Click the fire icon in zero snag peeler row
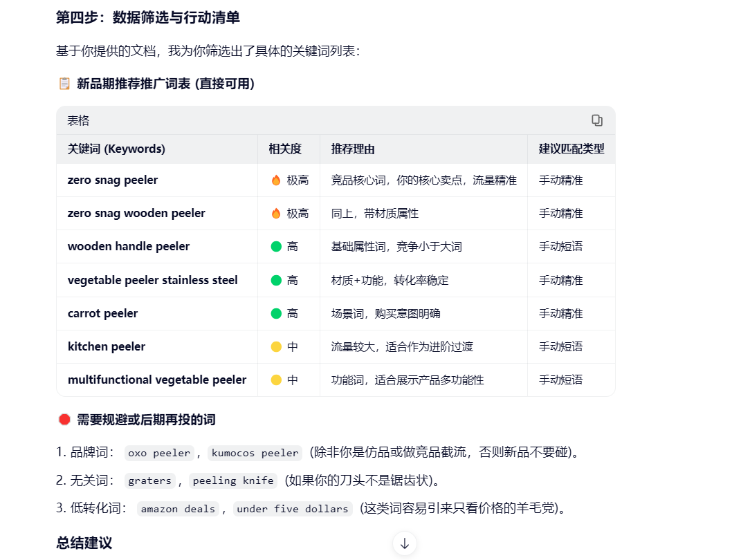This screenshot has width=741, height=560. (276, 180)
